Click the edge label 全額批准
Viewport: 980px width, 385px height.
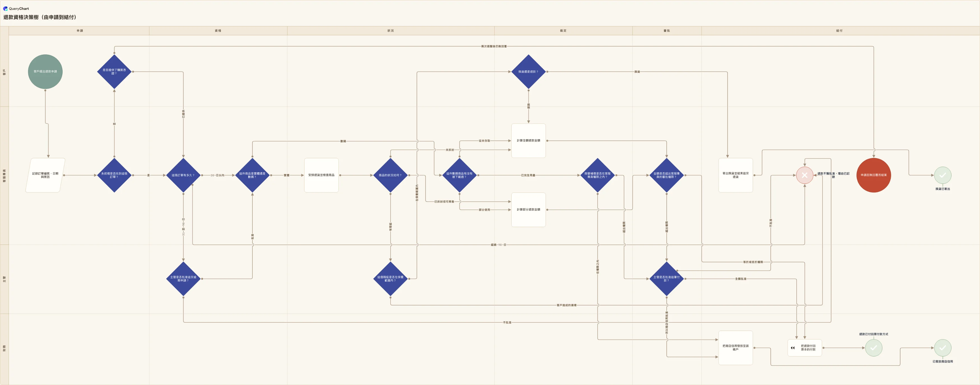[x=741, y=279]
